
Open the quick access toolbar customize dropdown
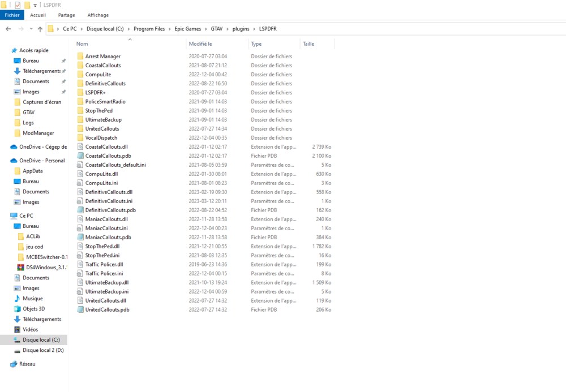[x=34, y=5]
